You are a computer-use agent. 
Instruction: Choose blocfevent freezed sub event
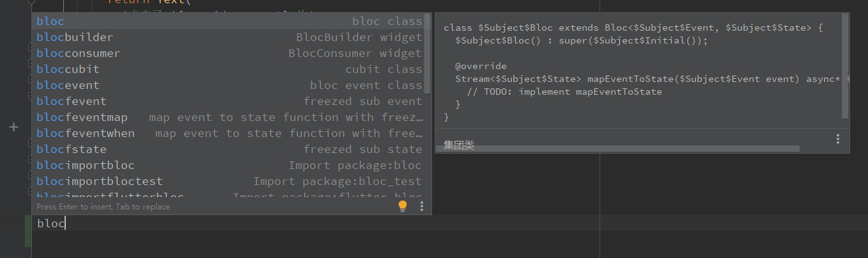229,101
